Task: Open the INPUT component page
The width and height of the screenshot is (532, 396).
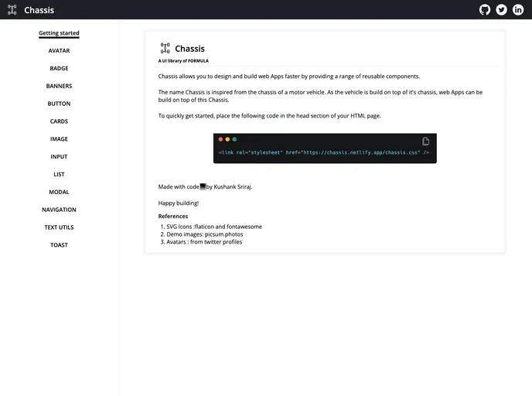Action: (x=59, y=157)
